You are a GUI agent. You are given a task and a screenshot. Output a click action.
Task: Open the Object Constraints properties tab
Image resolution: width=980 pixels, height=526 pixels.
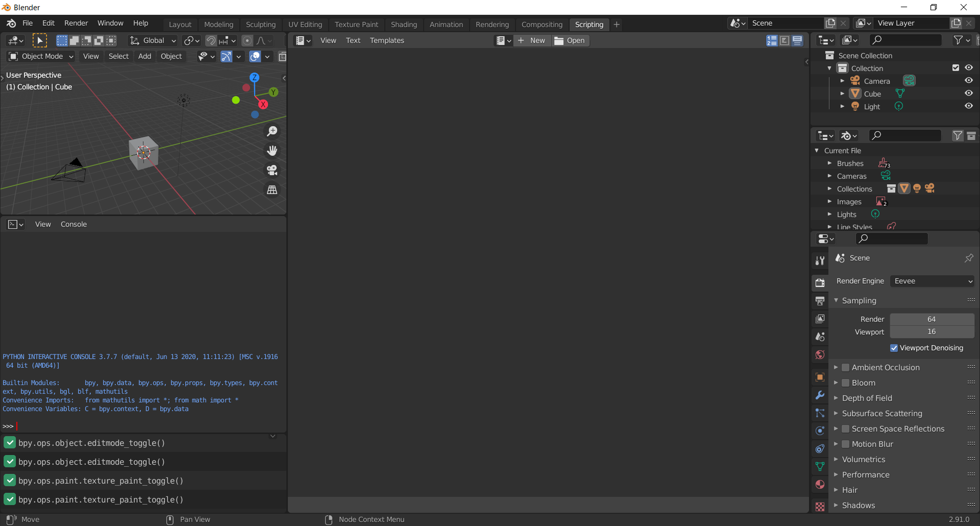pyautogui.click(x=820, y=448)
